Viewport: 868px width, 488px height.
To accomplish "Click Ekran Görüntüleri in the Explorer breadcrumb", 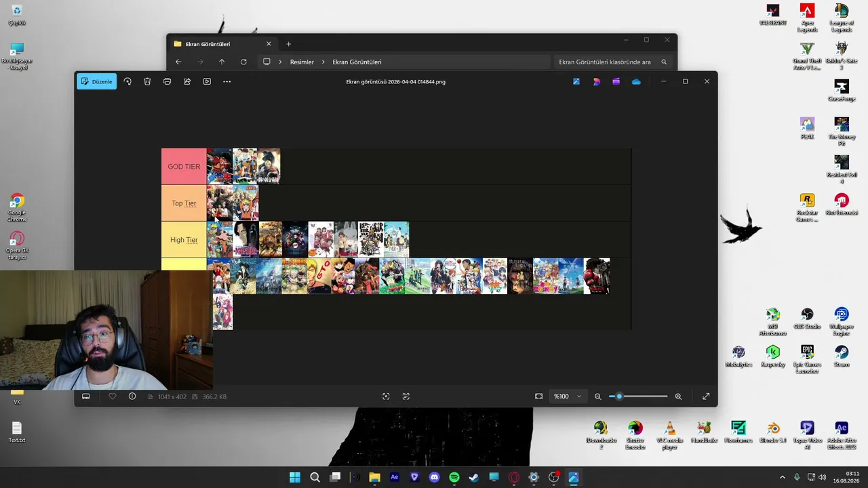I will tap(357, 62).
